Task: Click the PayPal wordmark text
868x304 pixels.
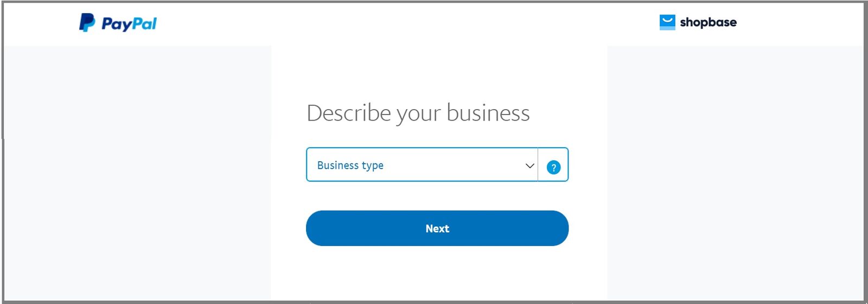Action: pyautogui.click(x=129, y=24)
